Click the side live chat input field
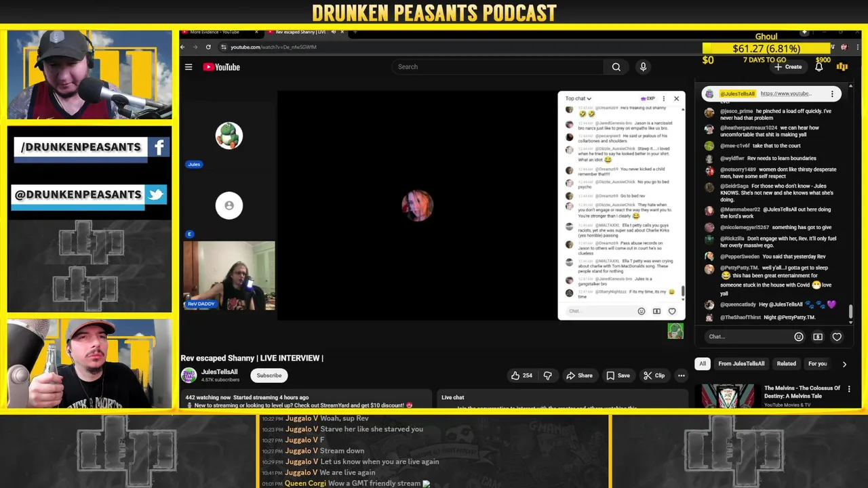The height and width of the screenshot is (488, 868). click(748, 337)
